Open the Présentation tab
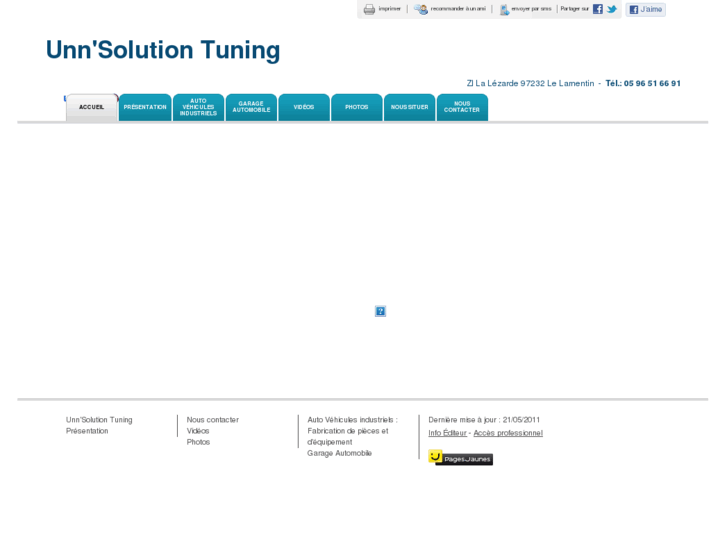Screen dimensions: 727x545 point(145,107)
